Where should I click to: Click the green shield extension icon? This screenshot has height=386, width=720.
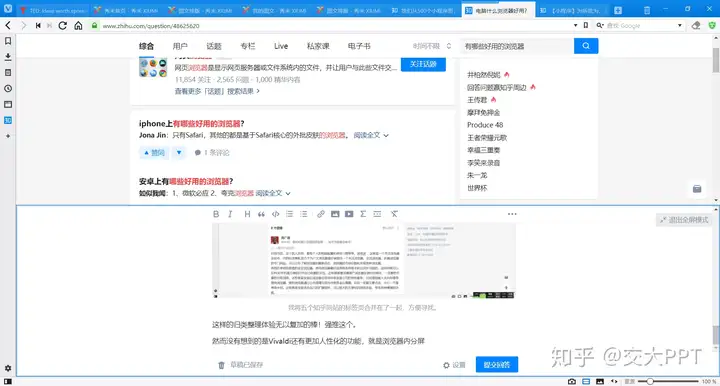[x=712, y=26]
